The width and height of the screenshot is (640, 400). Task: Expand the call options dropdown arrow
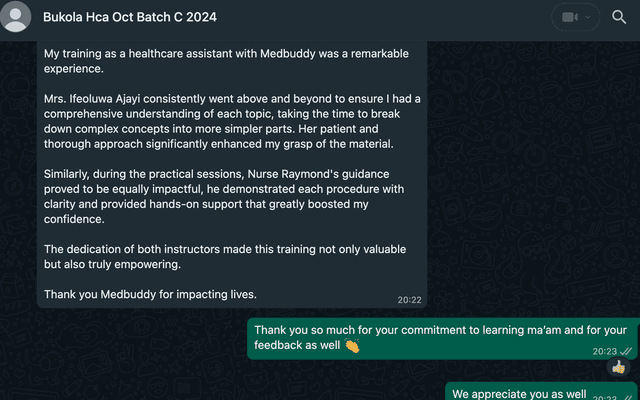(589, 17)
